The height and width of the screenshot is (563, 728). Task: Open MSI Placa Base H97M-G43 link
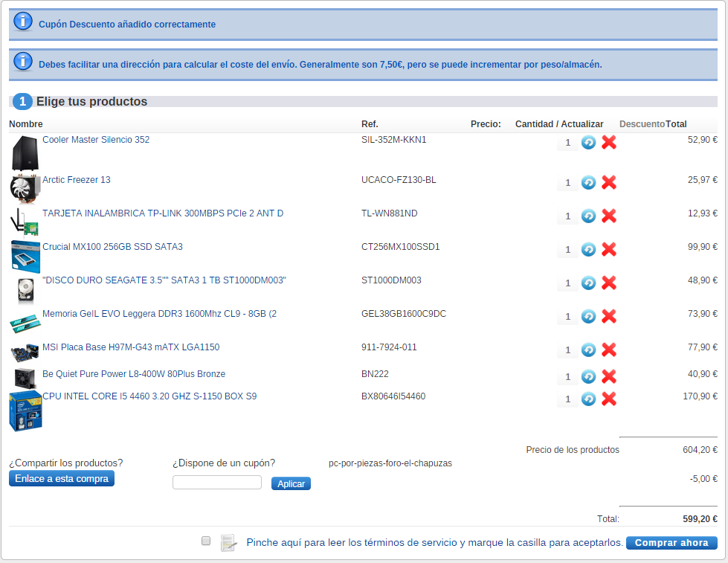coord(131,347)
